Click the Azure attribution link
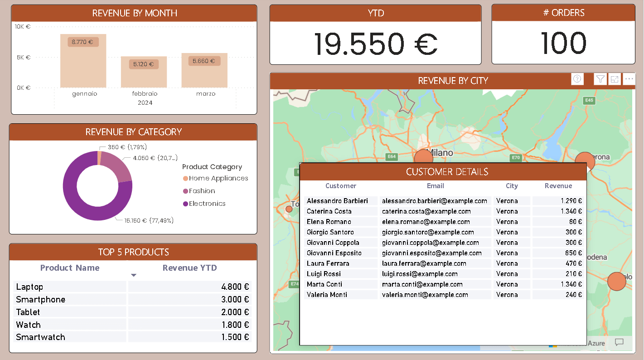 pyautogui.click(x=596, y=343)
